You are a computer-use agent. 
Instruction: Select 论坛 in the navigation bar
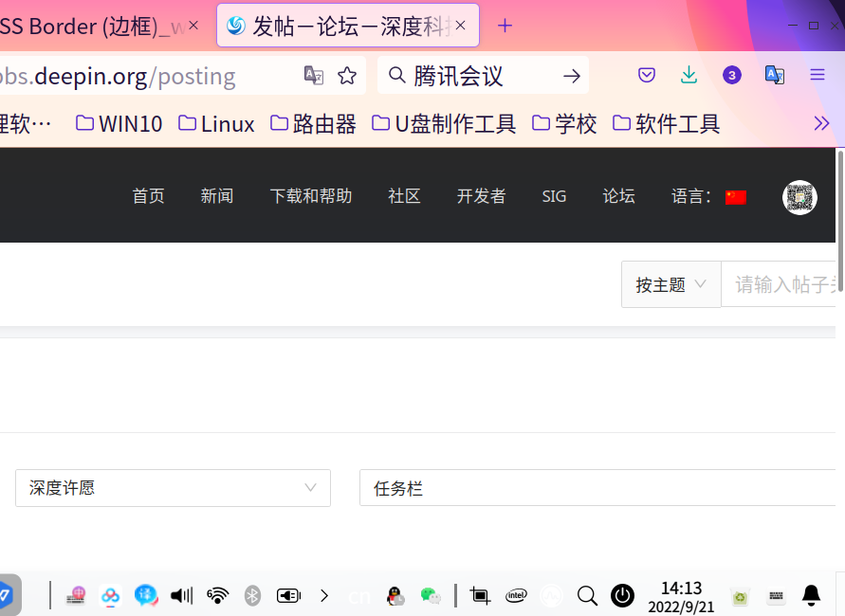click(618, 196)
